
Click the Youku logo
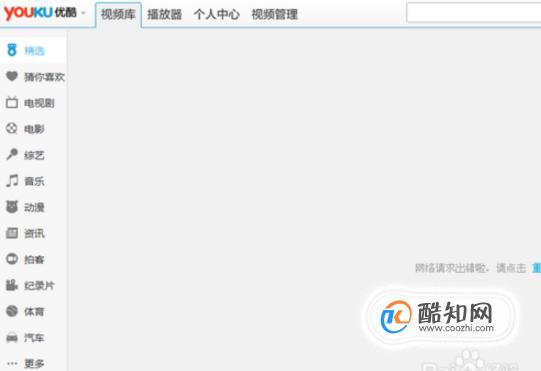(40, 13)
